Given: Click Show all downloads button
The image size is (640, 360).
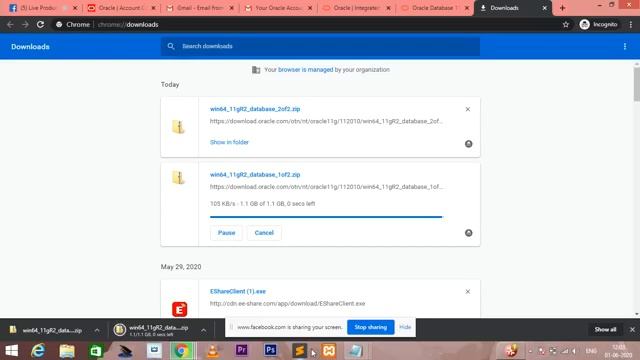Looking at the screenshot, I should (605, 329).
